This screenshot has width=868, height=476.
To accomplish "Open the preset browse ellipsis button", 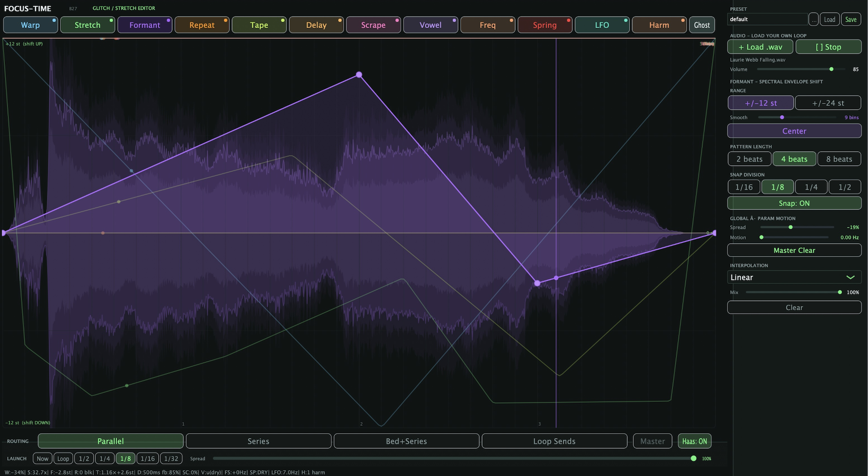I will (814, 19).
